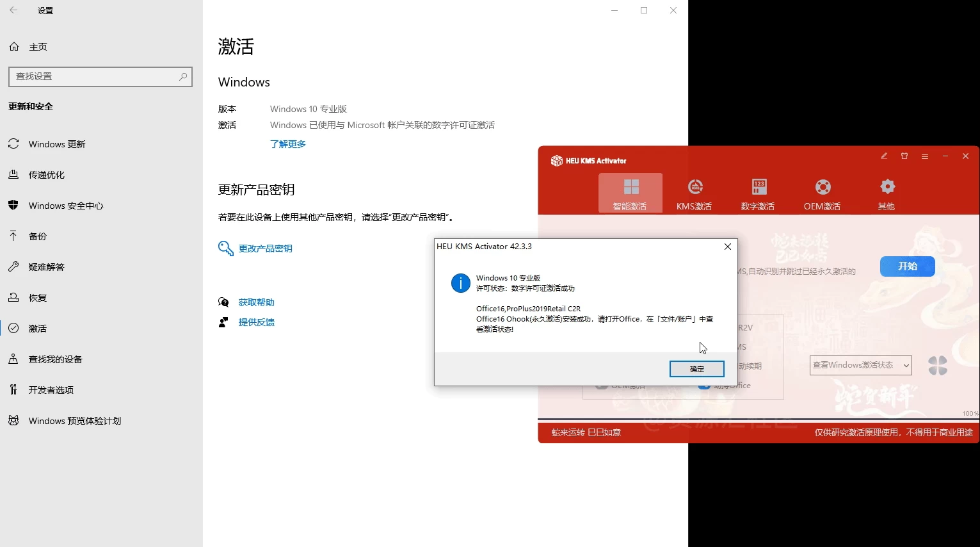Switch to the 数字激活 tab

tap(759, 193)
